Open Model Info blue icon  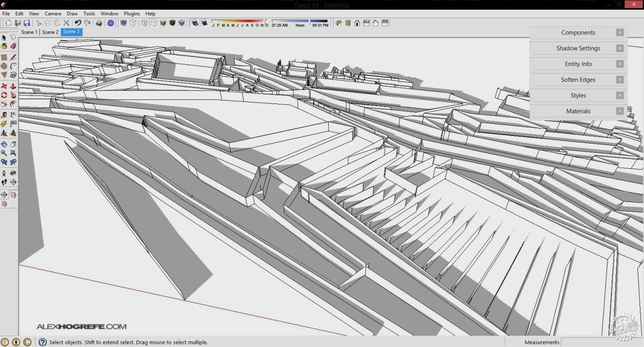click(x=111, y=23)
